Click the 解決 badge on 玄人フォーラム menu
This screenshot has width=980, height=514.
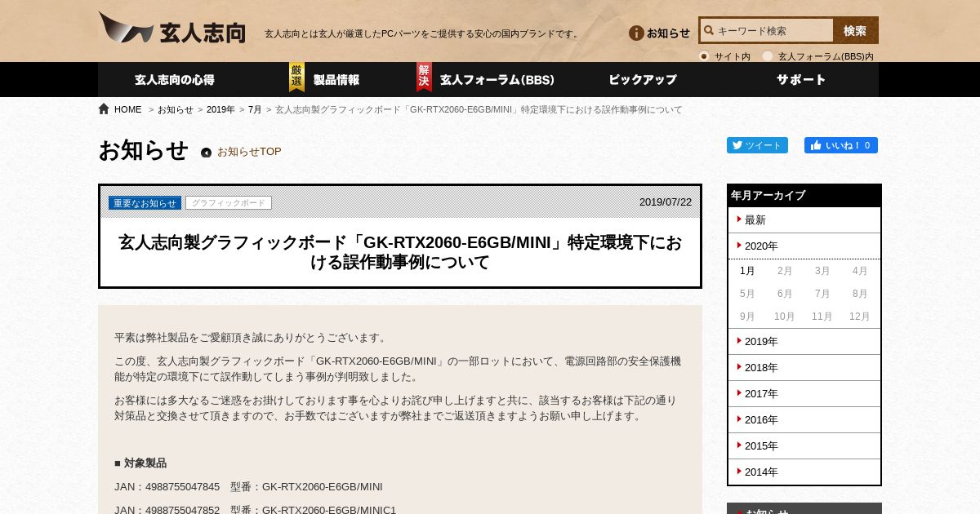point(424,78)
